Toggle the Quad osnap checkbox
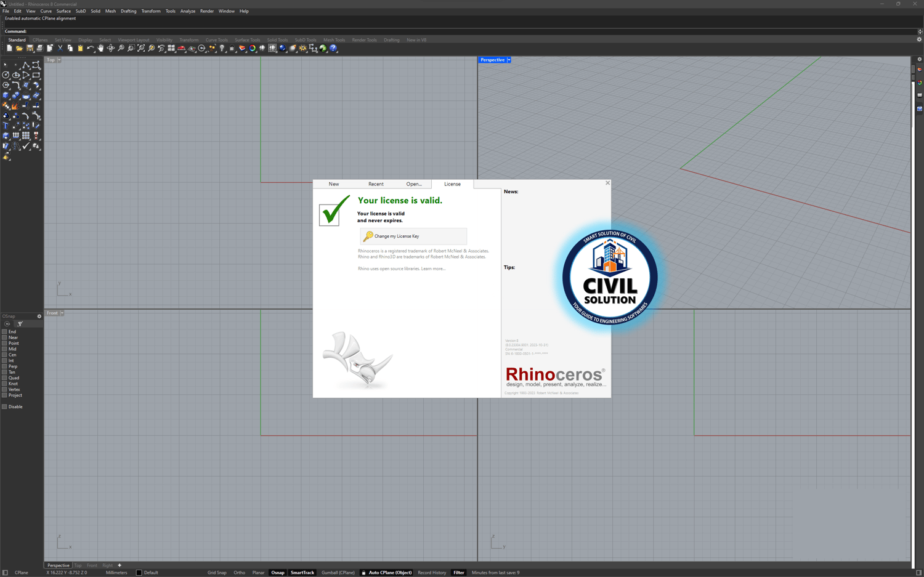The height and width of the screenshot is (577, 924). [x=4, y=378]
